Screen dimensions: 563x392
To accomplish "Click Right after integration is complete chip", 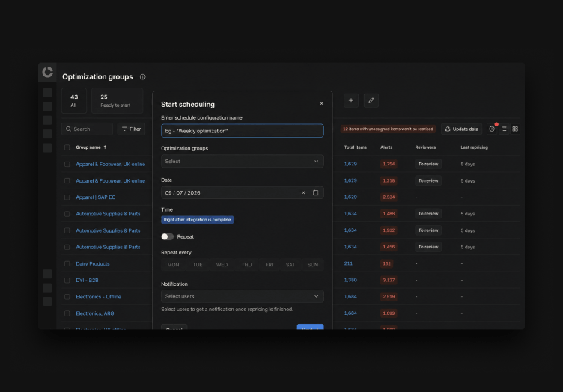I will (x=197, y=220).
